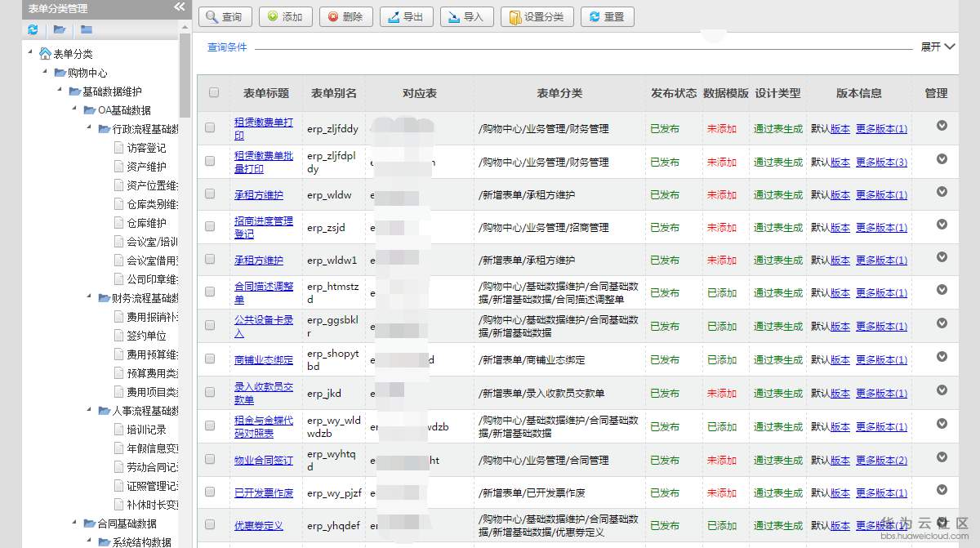
Task: Open the management circle icon for 承租方维护 row
Action: [x=942, y=194]
